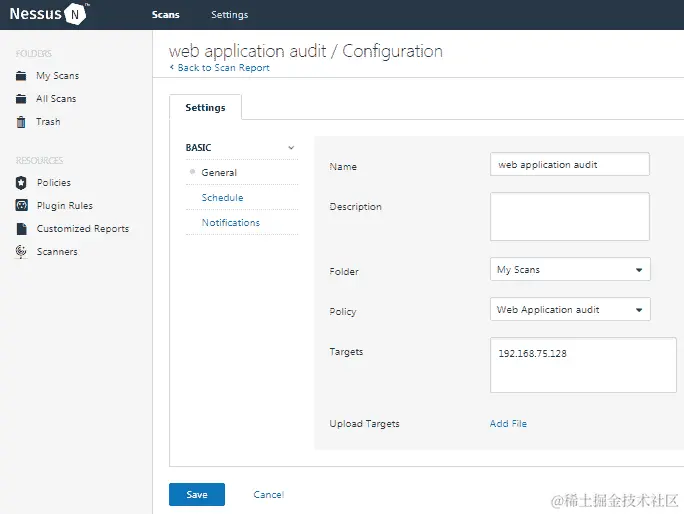Click the Trash bin icon
The width and height of the screenshot is (684, 514).
click(x=21, y=122)
